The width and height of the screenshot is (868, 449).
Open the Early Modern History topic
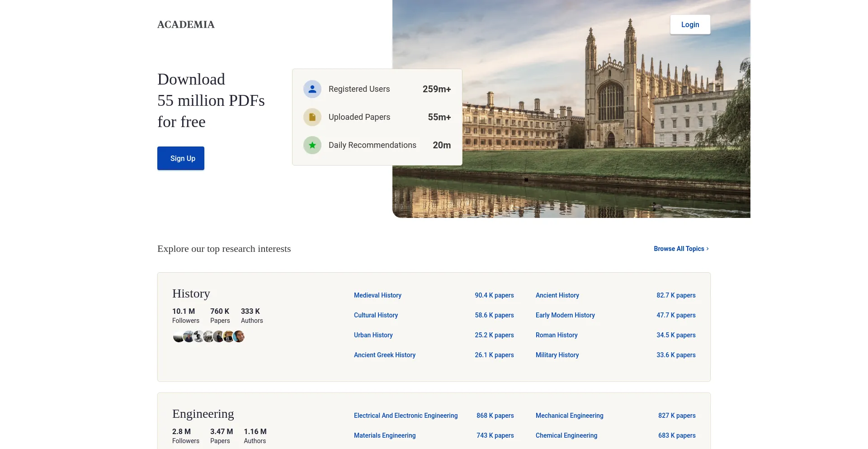[565, 315]
